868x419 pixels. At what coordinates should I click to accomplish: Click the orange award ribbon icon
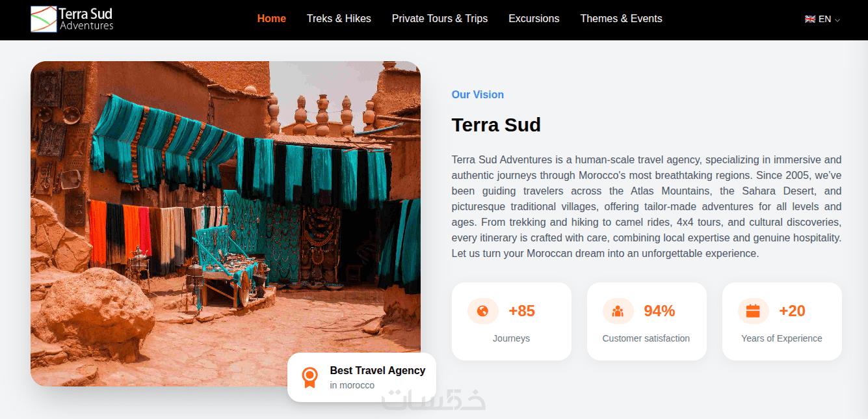[310, 377]
